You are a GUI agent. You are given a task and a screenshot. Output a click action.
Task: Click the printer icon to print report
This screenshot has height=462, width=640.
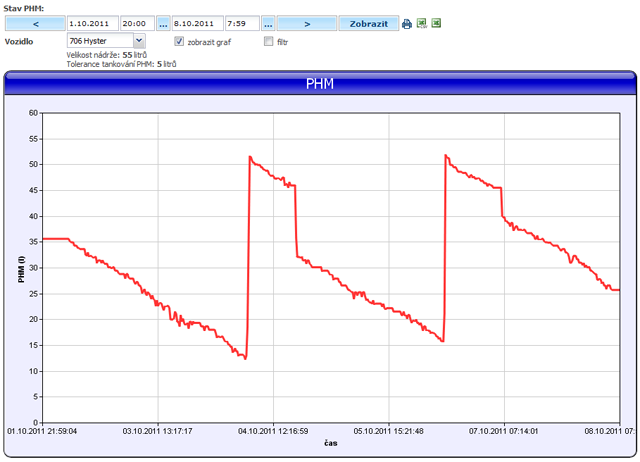pos(407,23)
